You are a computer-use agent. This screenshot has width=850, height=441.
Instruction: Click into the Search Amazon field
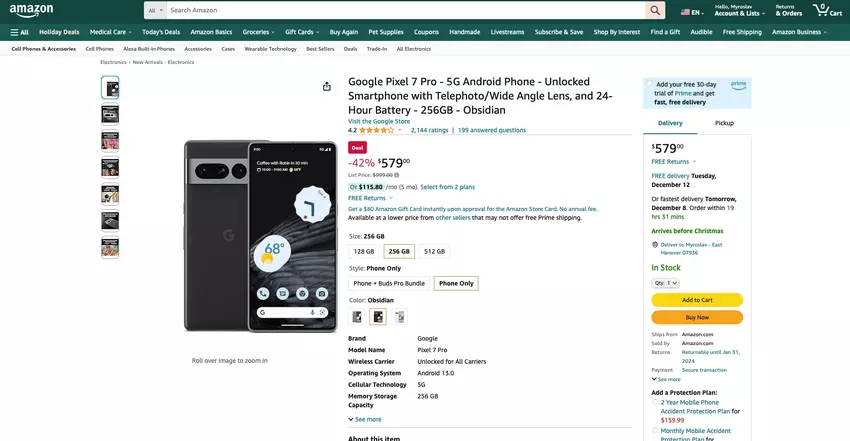click(x=400, y=10)
